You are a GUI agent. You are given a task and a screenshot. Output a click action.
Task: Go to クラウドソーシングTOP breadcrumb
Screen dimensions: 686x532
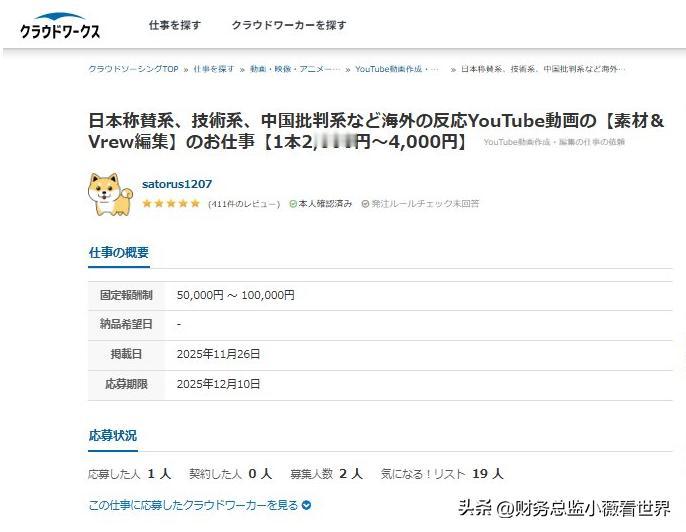133,69
